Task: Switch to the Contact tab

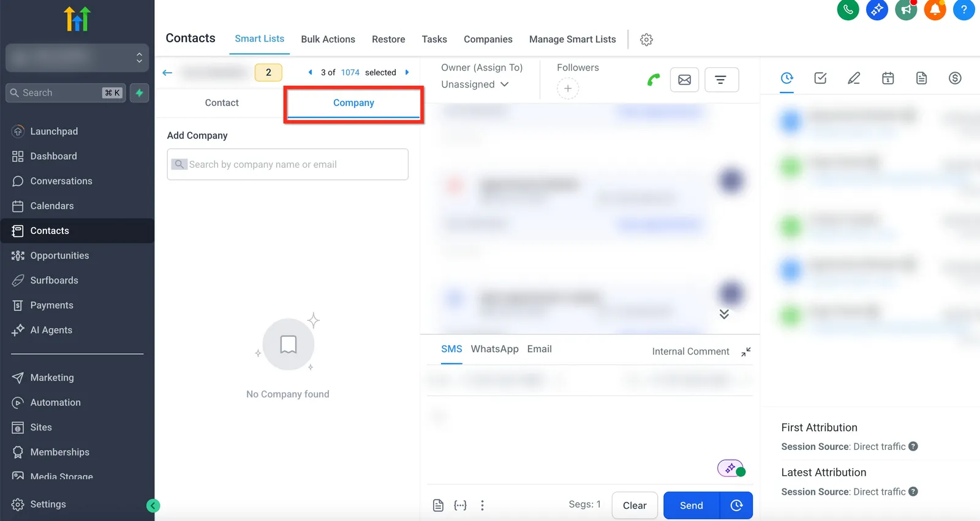Action: coord(222,103)
